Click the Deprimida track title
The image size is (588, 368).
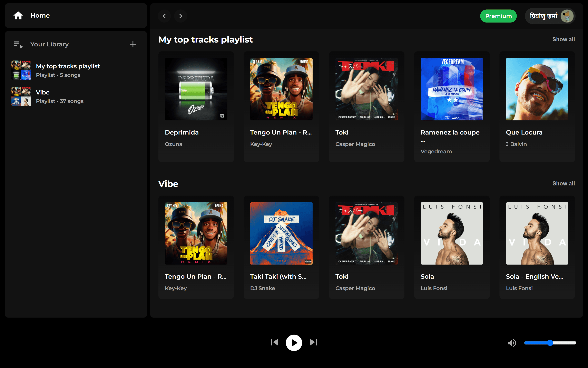[182, 132]
